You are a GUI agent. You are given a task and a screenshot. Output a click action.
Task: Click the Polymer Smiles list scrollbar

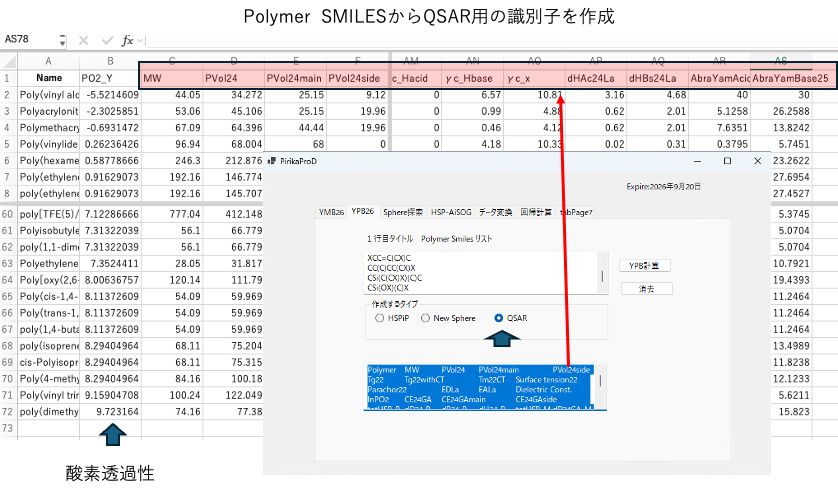point(601,275)
